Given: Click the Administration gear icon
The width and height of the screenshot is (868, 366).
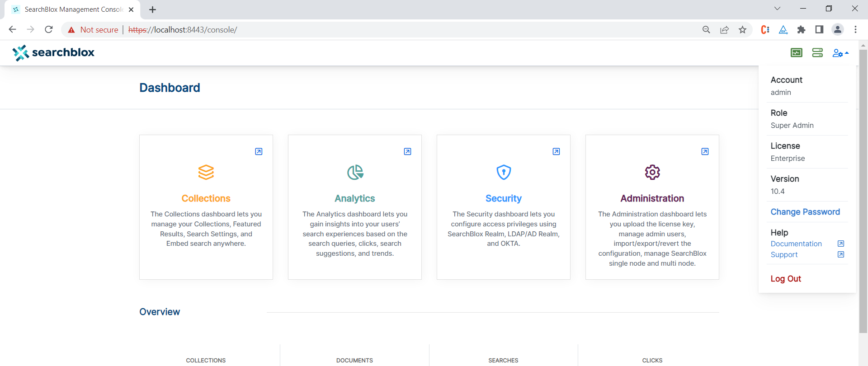Looking at the screenshot, I should click(652, 172).
